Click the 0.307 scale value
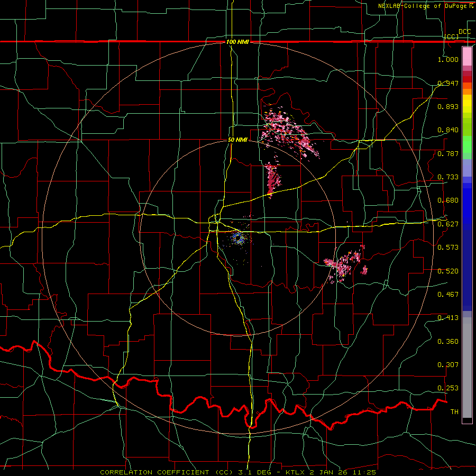This screenshot has width=476, height=476. click(x=448, y=365)
